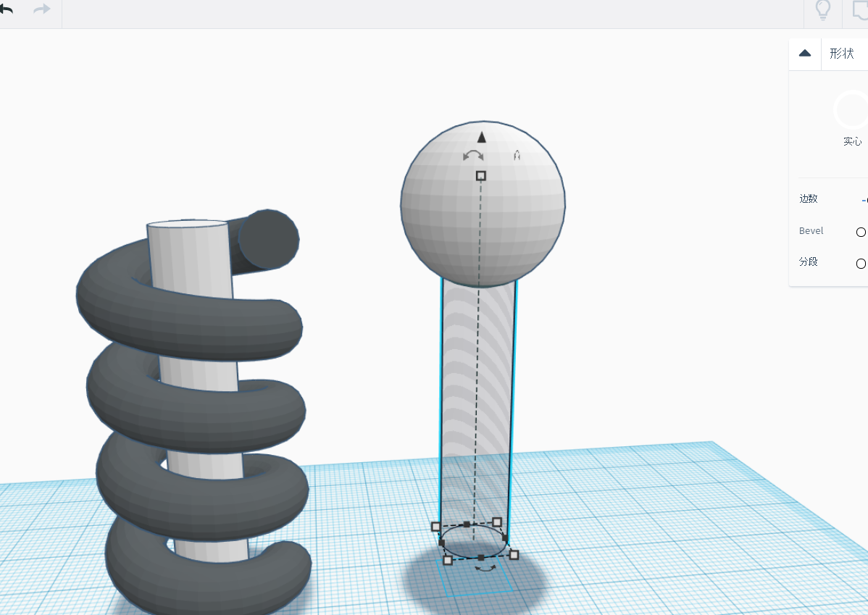Click the back-right white corner resize handle
This screenshot has width=868, height=615.
point(497,522)
